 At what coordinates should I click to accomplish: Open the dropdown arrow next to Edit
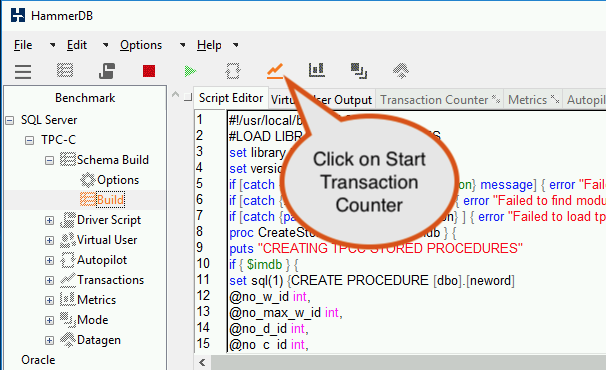[106, 45]
